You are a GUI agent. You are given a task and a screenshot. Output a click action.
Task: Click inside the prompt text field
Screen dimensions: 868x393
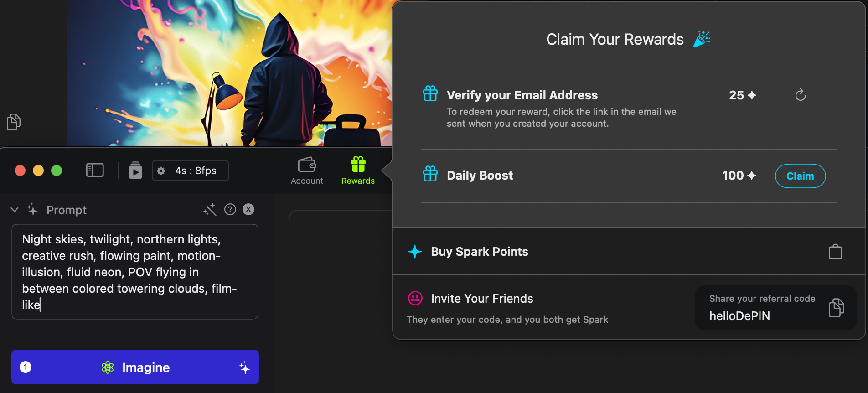[134, 272]
